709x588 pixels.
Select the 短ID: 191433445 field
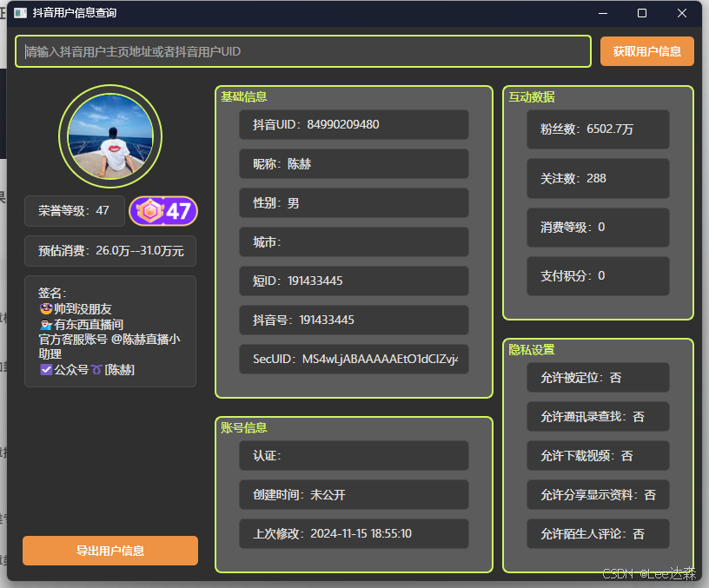coord(354,281)
